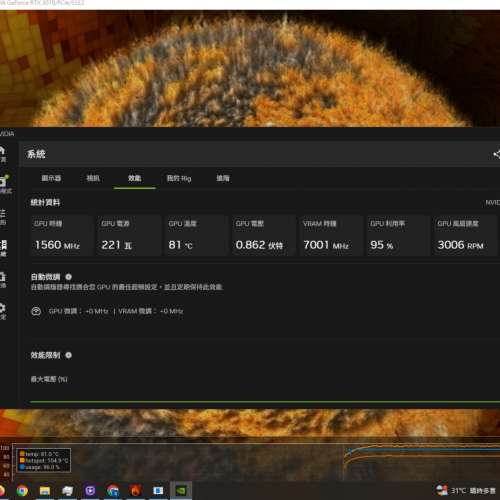Open File Explorer from the taskbar
The image size is (500, 500).
pos(45,491)
